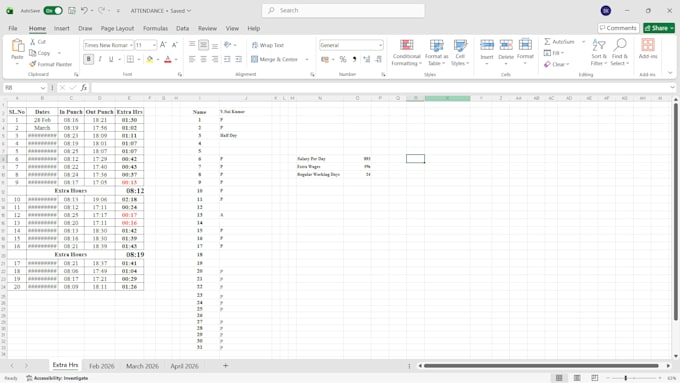Click the Fill icon
The image size is (680, 383).
[x=547, y=53]
